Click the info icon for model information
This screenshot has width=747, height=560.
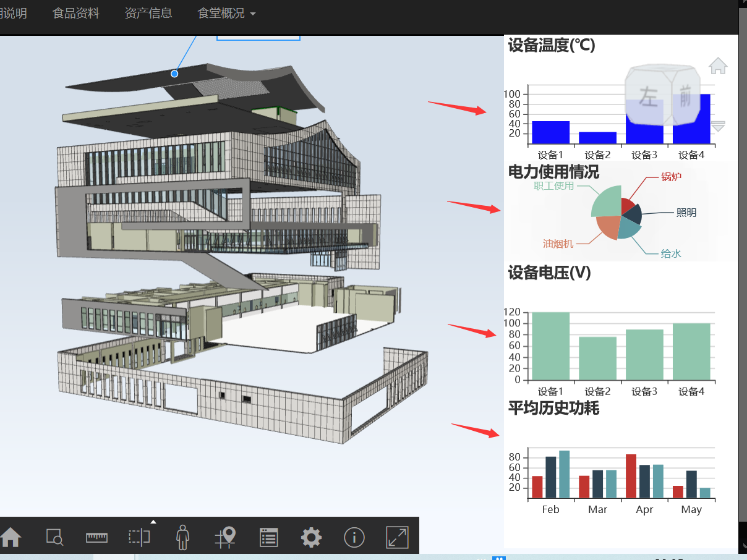(x=354, y=537)
